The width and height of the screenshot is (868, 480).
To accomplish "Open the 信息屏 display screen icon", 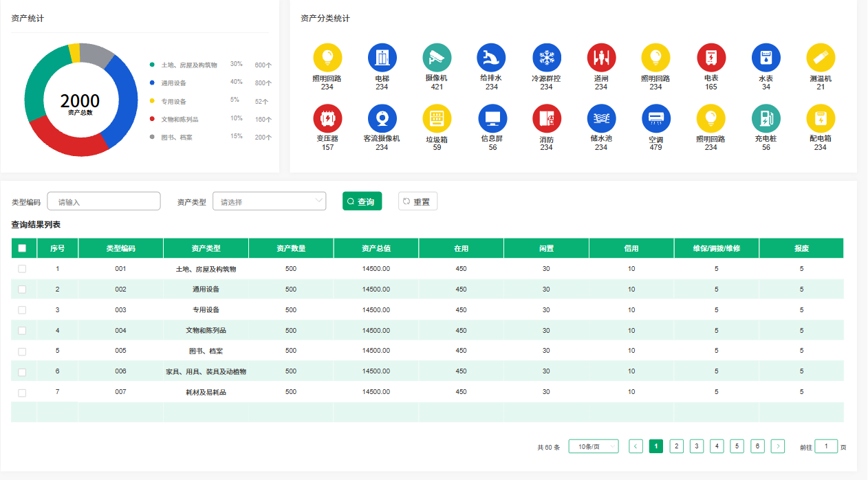I will point(492,118).
